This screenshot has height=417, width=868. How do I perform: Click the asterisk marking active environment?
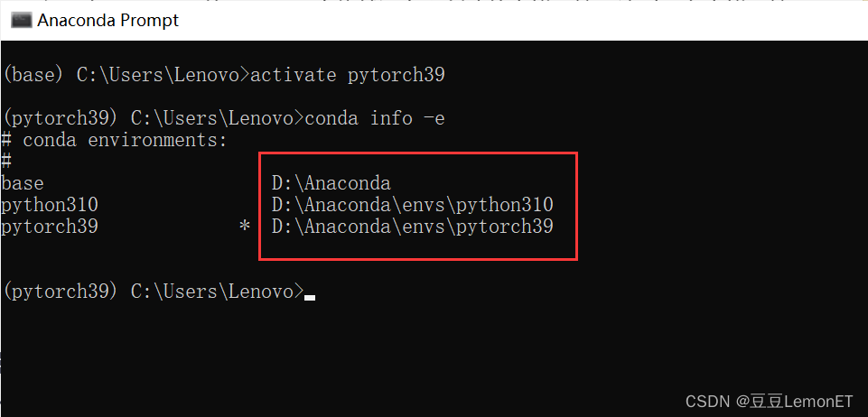(x=245, y=227)
